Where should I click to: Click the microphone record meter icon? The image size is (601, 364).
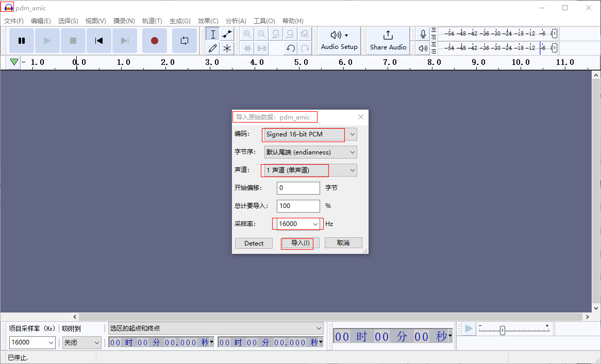pyautogui.click(x=423, y=34)
